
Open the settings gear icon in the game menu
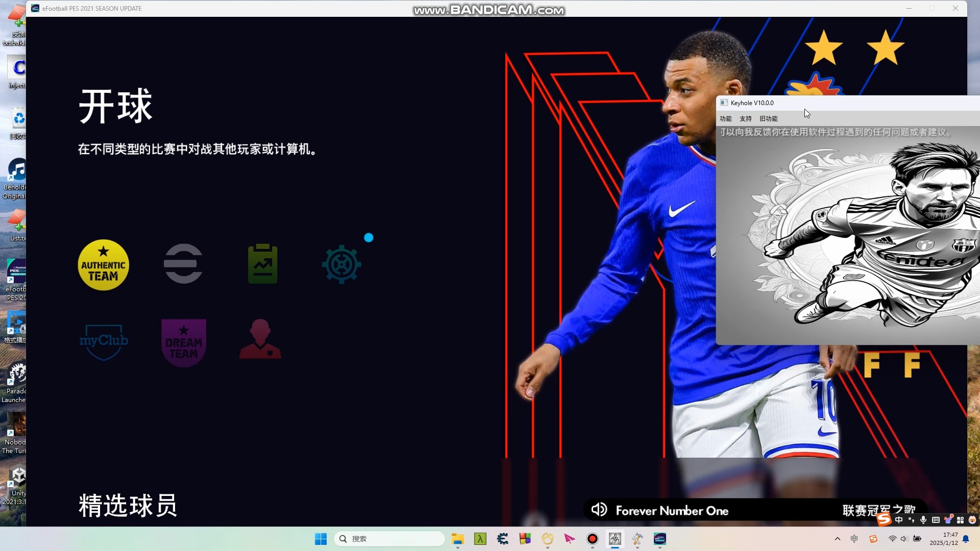[x=341, y=264]
